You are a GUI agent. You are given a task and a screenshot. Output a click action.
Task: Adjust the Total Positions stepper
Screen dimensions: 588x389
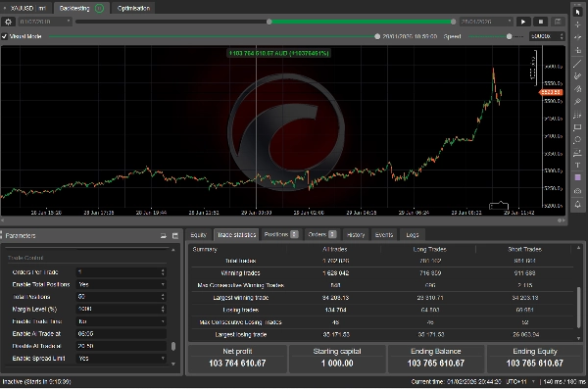click(x=163, y=297)
